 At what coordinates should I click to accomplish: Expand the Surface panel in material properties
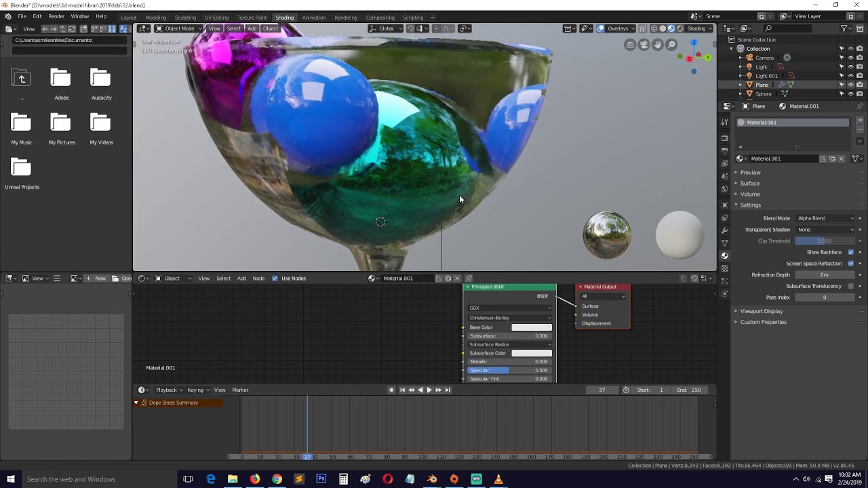click(749, 184)
